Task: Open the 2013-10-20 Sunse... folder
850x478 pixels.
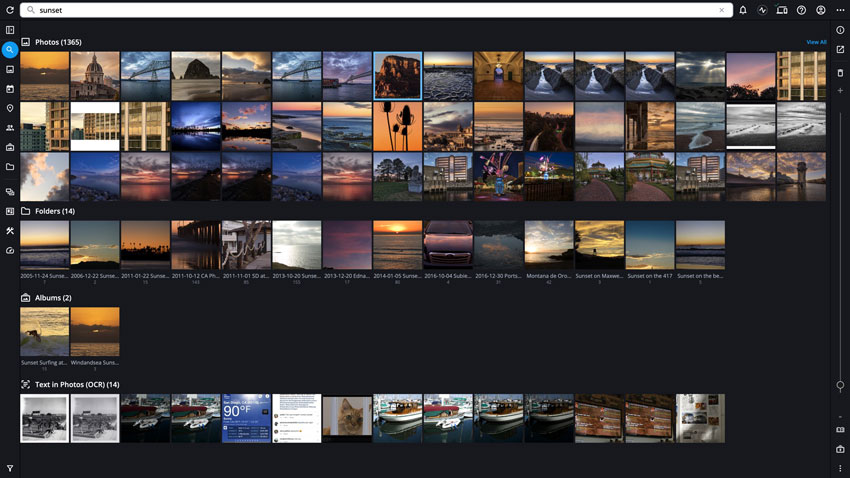Action: 297,245
